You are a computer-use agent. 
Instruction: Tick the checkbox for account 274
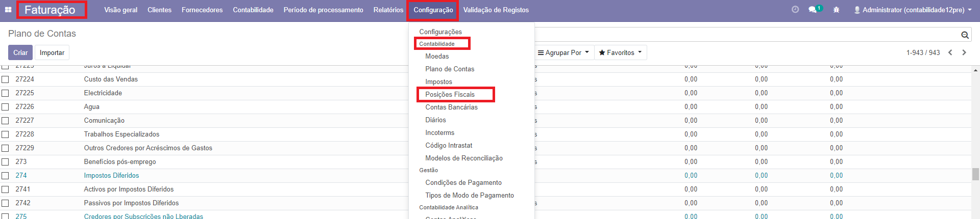5,176
